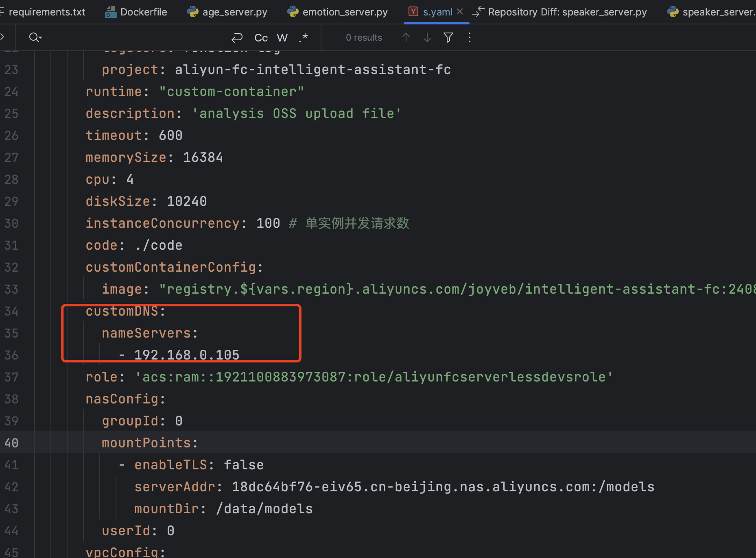
Task: Click the image registry URL string
Action: [x=457, y=289]
